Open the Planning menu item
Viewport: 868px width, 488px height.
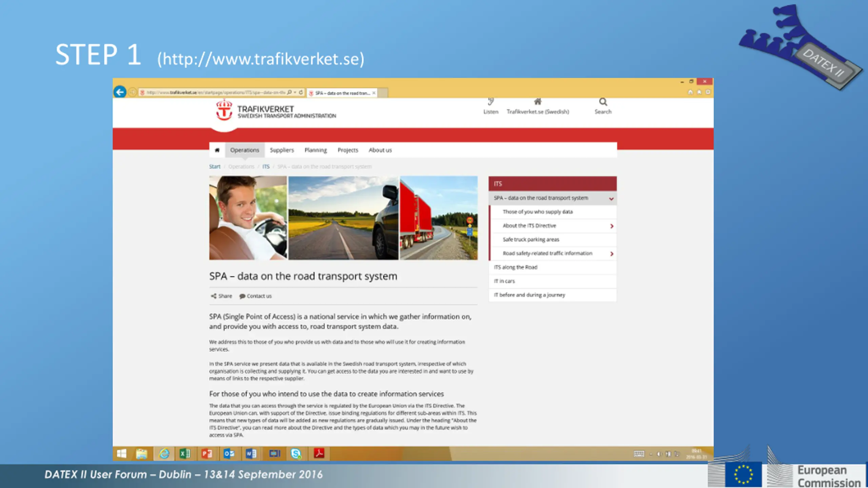(x=316, y=150)
